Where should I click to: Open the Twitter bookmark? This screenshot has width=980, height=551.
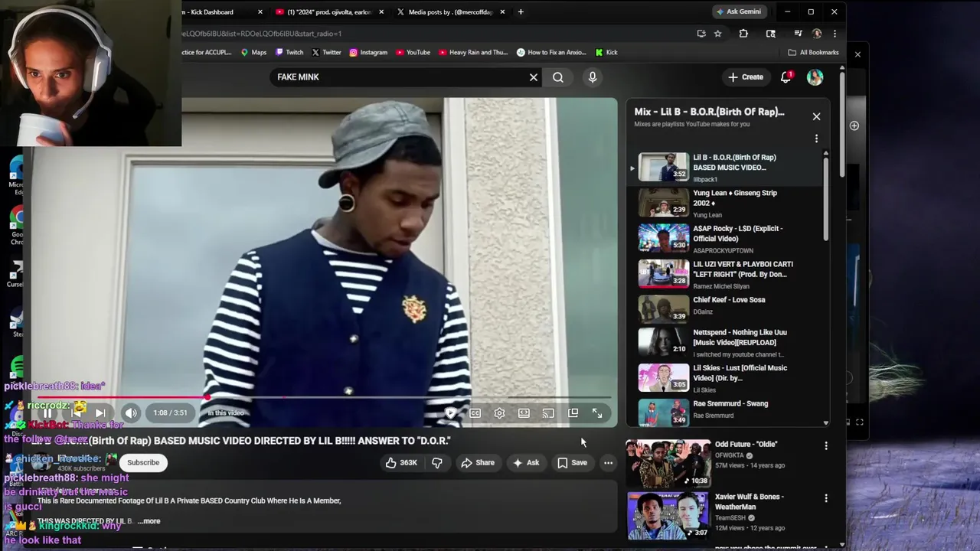point(326,52)
